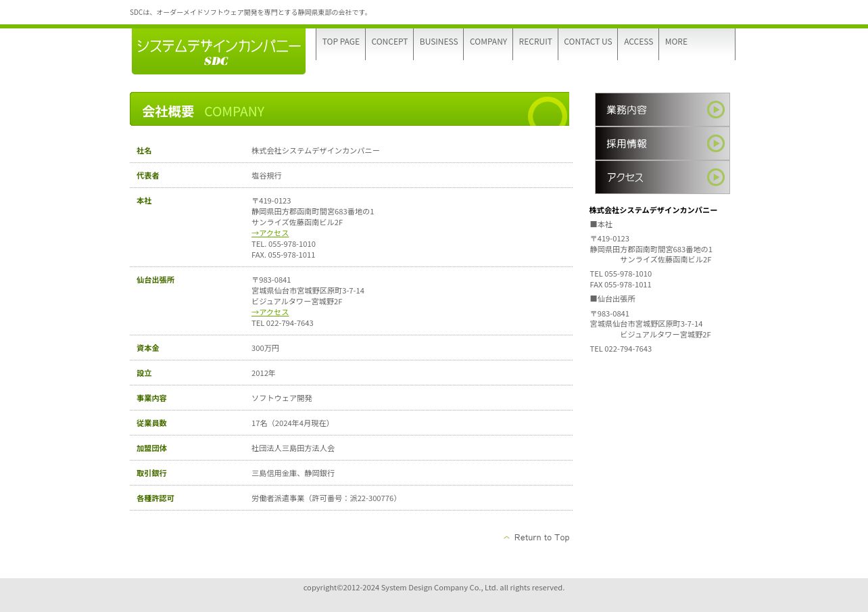Click the 加盟団体 row label
Screen dimensions: 868x612
151,448
